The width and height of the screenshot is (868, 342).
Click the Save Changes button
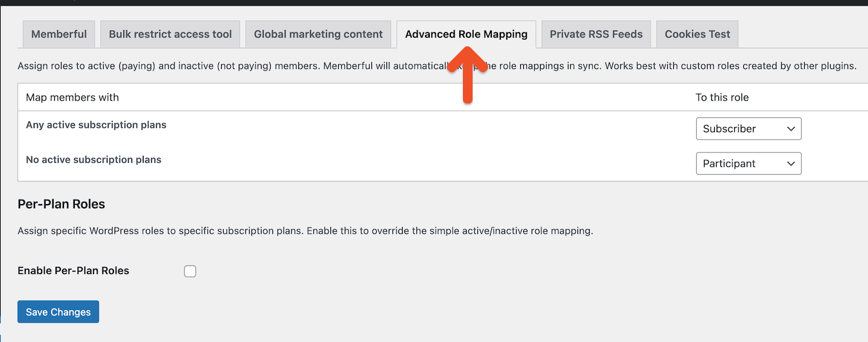click(58, 312)
